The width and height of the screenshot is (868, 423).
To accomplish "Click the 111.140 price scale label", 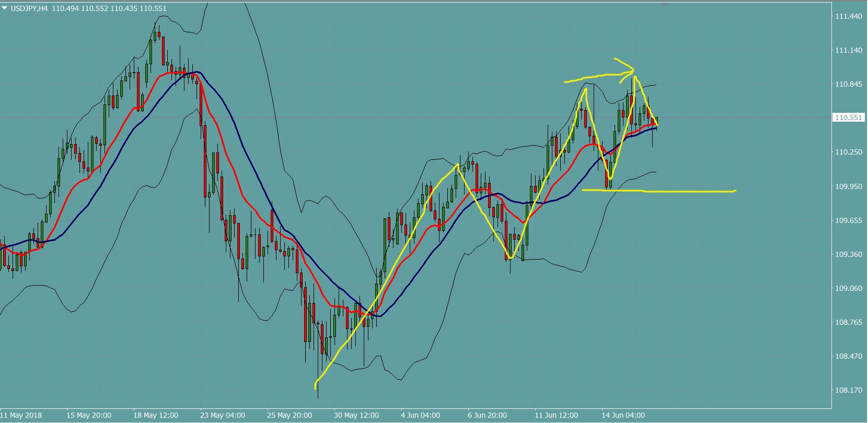I will tap(848, 51).
